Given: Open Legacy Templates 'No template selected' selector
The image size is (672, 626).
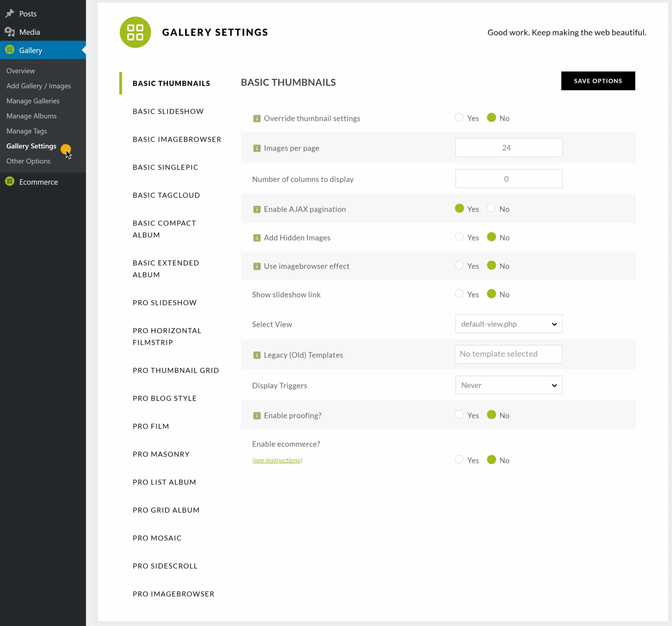Looking at the screenshot, I should pyautogui.click(x=508, y=354).
